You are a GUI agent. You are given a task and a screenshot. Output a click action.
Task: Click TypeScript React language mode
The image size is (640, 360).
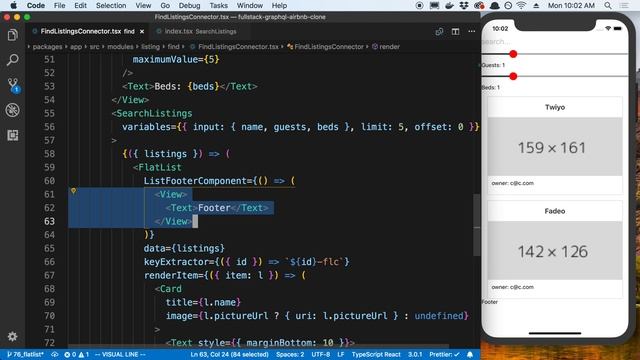coord(376,354)
